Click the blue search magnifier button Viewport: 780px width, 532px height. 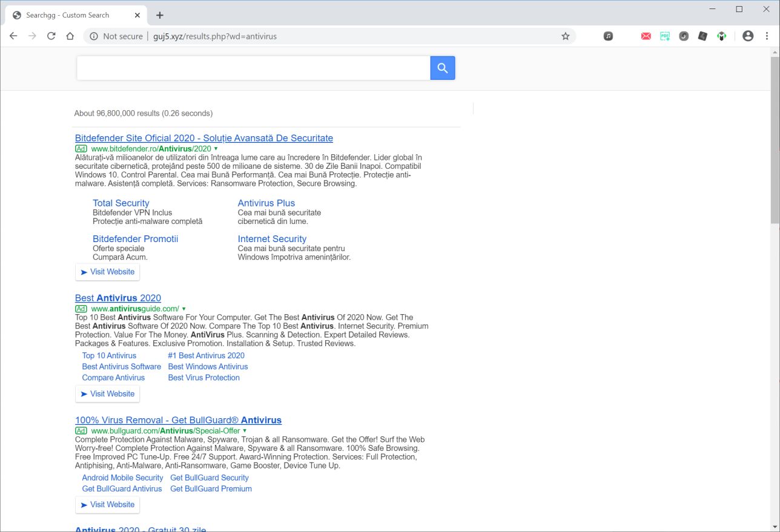pyautogui.click(x=442, y=68)
